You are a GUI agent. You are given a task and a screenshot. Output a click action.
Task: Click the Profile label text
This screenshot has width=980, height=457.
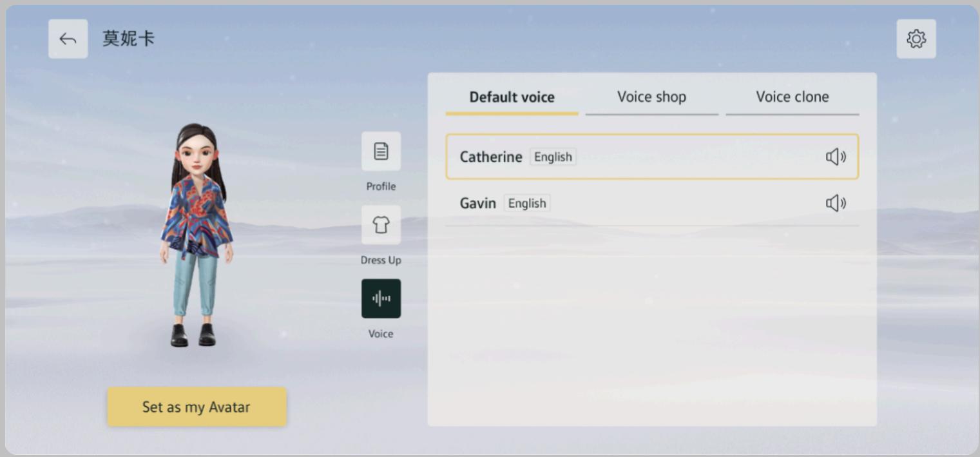click(381, 186)
